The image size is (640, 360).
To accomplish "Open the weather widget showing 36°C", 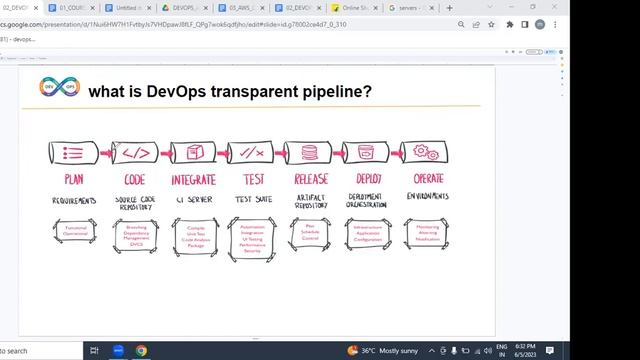I will pos(382,351).
